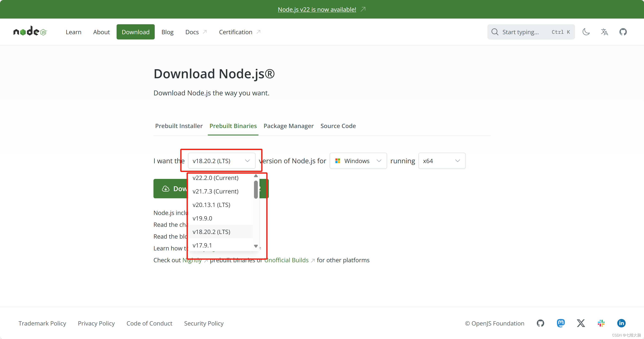Expand the Windows platform dropdown
Viewport: 644px width, 339px height.
tap(358, 161)
